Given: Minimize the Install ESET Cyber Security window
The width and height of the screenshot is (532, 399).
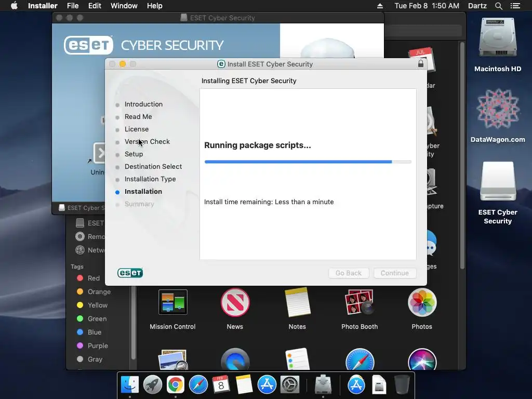Looking at the screenshot, I should pos(123,64).
